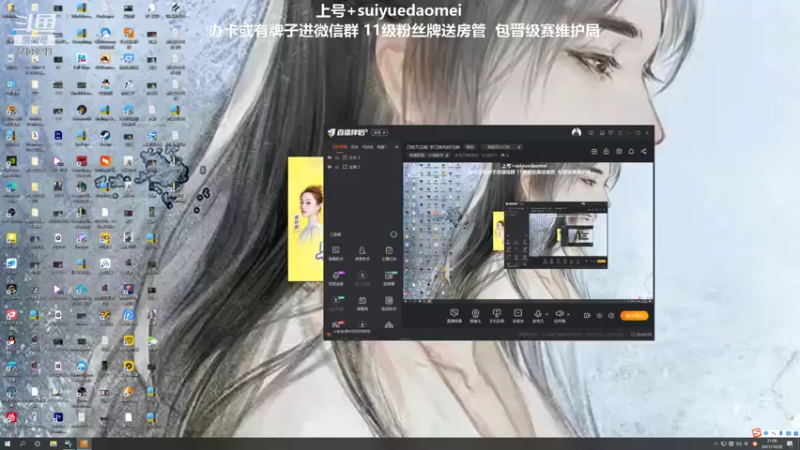Expand the system tray hidden icons chevron
The width and height of the screenshot is (800, 450).
coord(716,444)
